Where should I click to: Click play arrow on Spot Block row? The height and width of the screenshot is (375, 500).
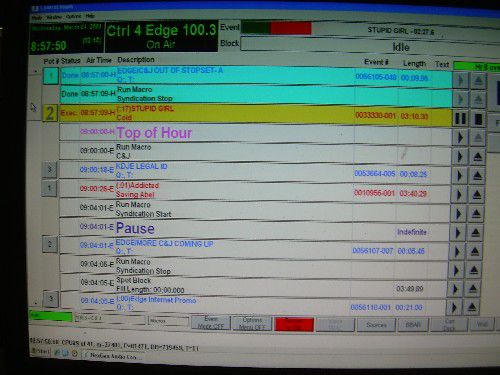coord(455,289)
